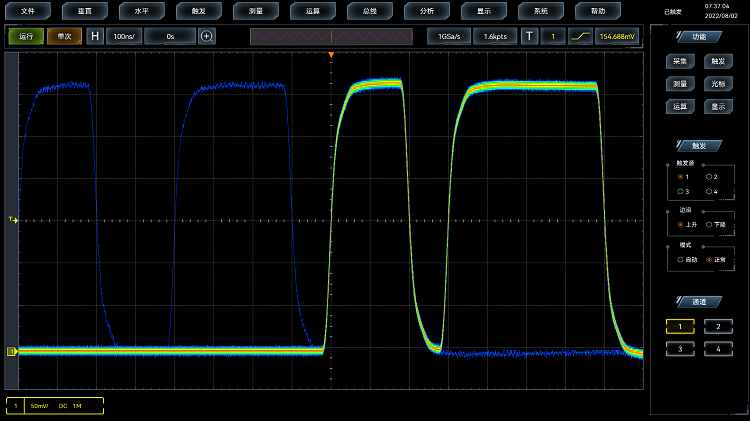Open the 100ns/ timebase setting
This screenshot has width=750, height=421.
point(124,36)
